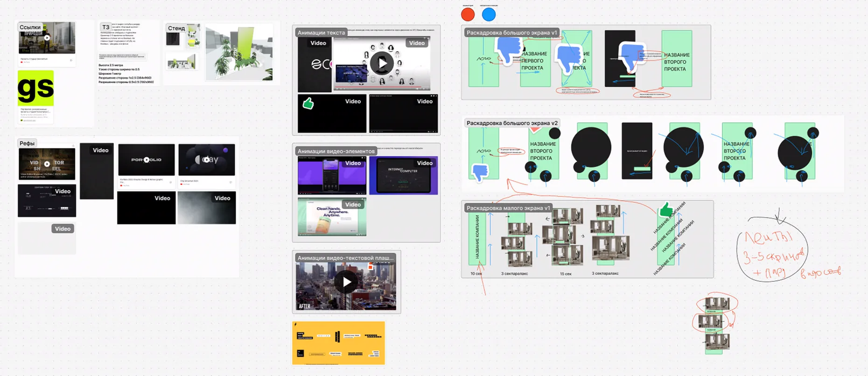868x376 pixels.
Task: Select the Анимации текста frame title
Action: [321, 33]
